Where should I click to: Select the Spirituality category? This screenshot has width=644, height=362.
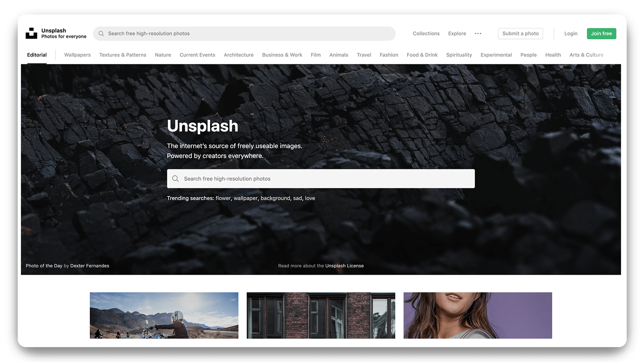coord(459,55)
